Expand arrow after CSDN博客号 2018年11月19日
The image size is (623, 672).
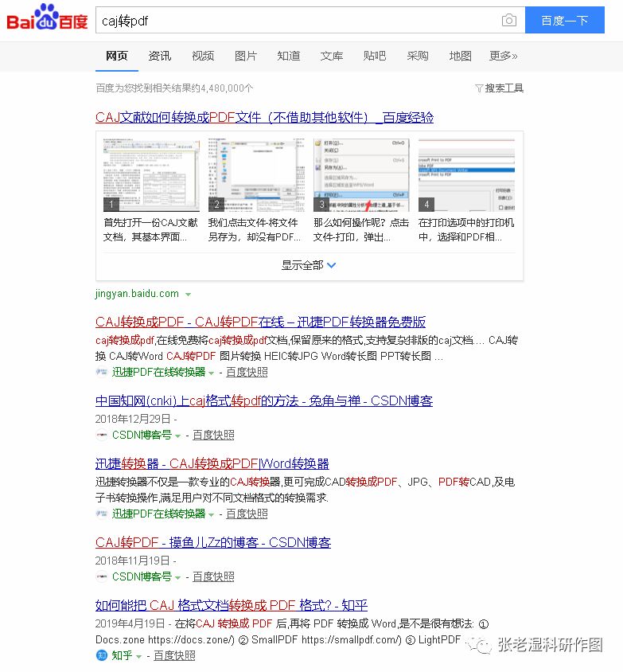click(x=177, y=578)
